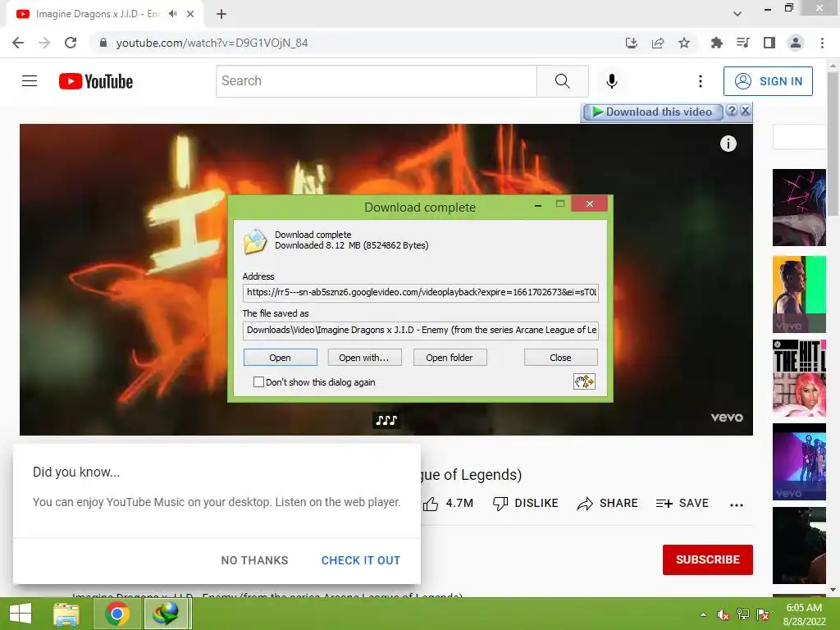Close the Download complete dialog via Close button
The width and height of the screenshot is (840, 630).
560,358
